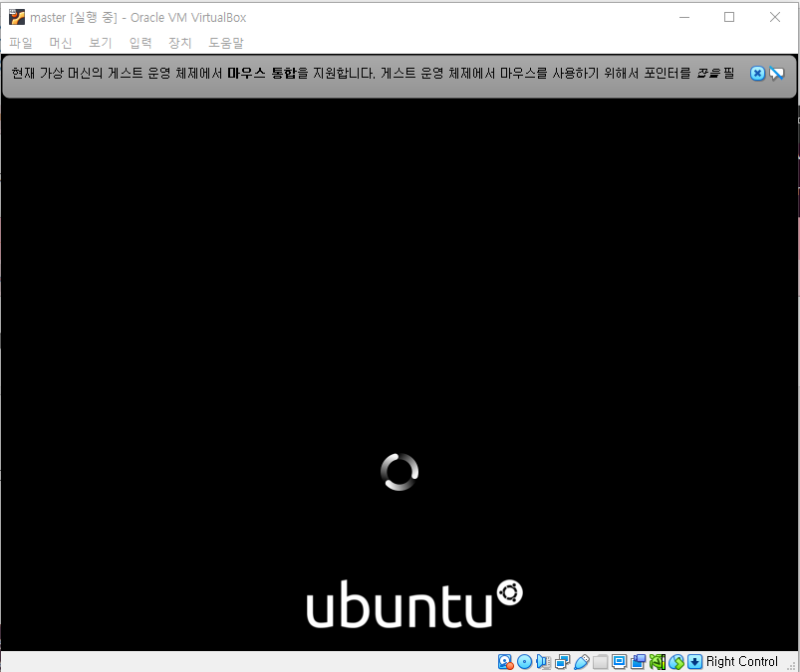Screen dimensions: 800x672
Task: Maximize the VirtualBox window
Action: tap(729, 17)
